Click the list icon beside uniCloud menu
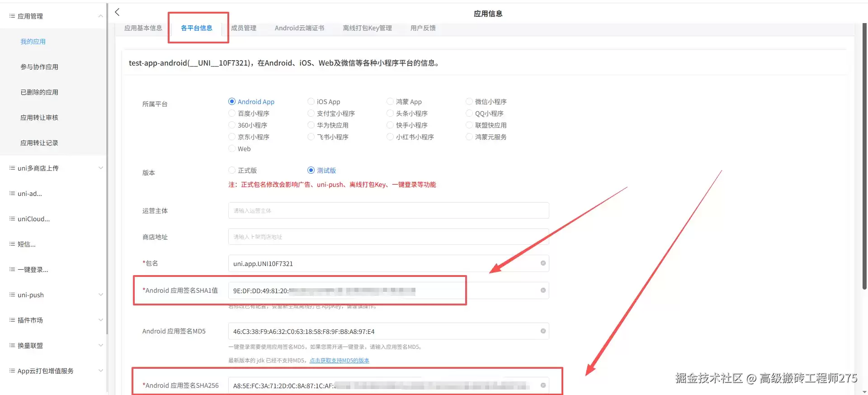Screen dimensions: 868x395 pyautogui.click(x=12, y=219)
